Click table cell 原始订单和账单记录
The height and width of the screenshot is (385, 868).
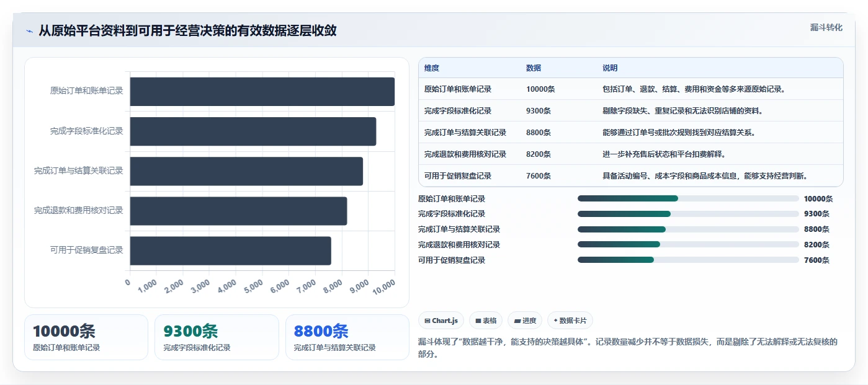click(x=458, y=89)
